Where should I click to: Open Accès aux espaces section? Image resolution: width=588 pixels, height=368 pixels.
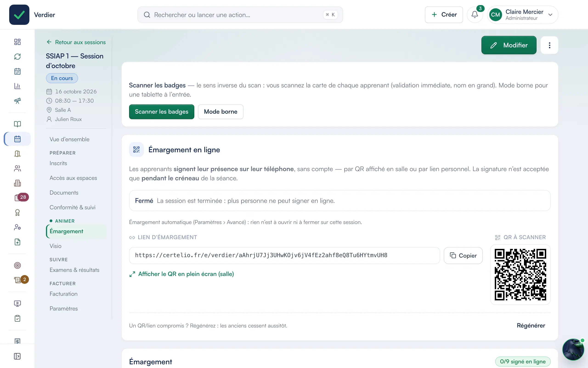[73, 178]
